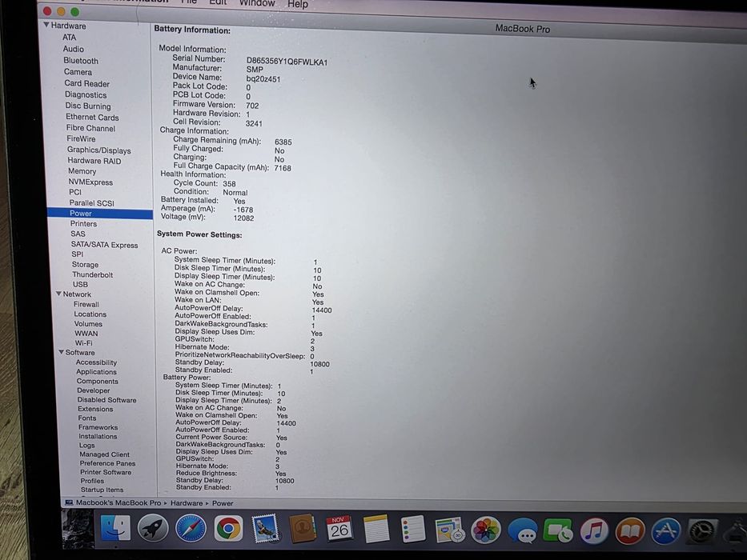Select USB in the sidebar

pyautogui.click(x=80, y=284)
